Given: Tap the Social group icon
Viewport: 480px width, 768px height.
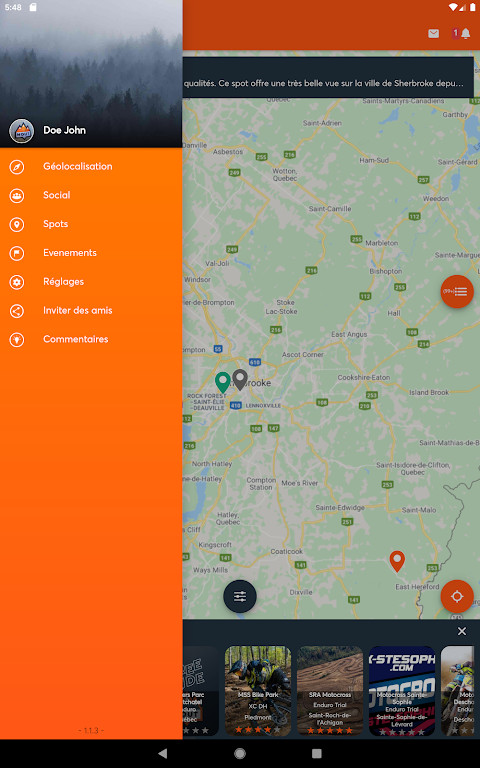Looking at the screenshot, I should (17, 195).
